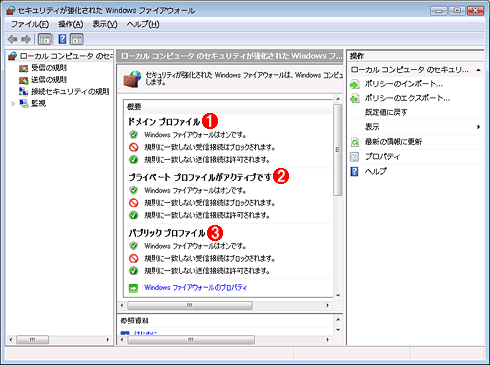Open the 表示(V) menu
Viewport: 490px width, 365px height.
(x=105, y=24)
